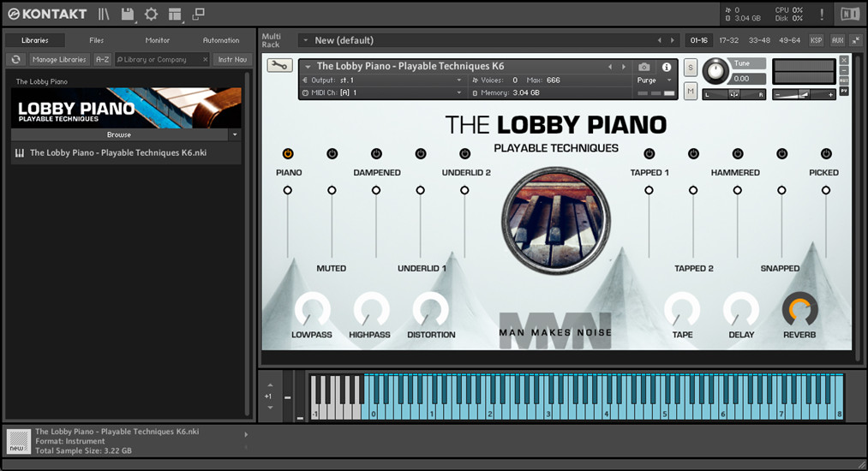Click the AUX button in rack header
The width and height of the screenshot is (868, 471).
coord(837,40)
